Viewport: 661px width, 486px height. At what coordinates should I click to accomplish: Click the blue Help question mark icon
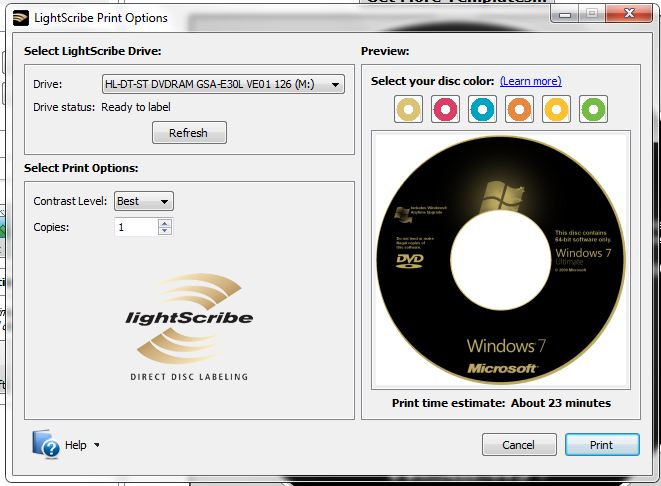coord(45,444)
